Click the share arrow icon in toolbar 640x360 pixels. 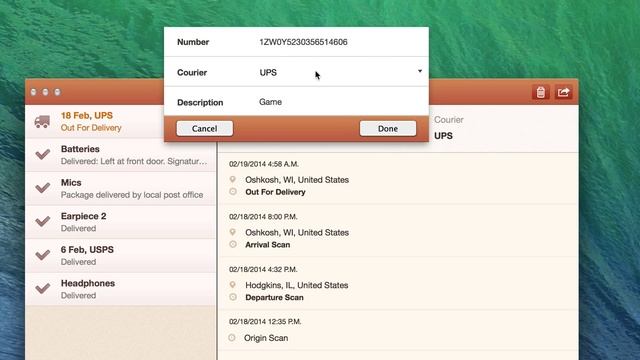pyautogui.click(x=563, y=92)
